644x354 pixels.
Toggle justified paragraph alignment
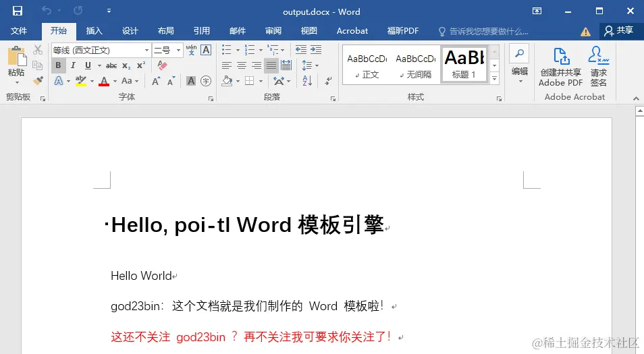click(x=271, y=65)
